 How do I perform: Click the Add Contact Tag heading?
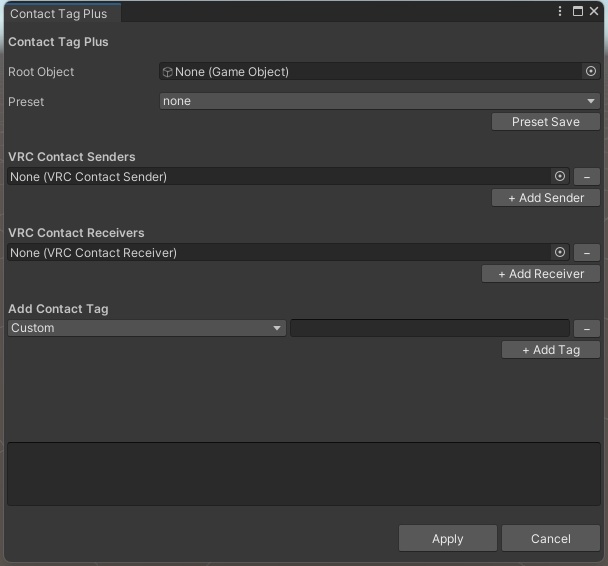58,309
